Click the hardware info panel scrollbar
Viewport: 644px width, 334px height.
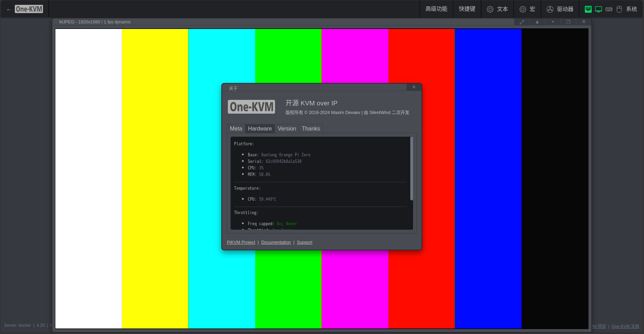click(x=411, y=169)
